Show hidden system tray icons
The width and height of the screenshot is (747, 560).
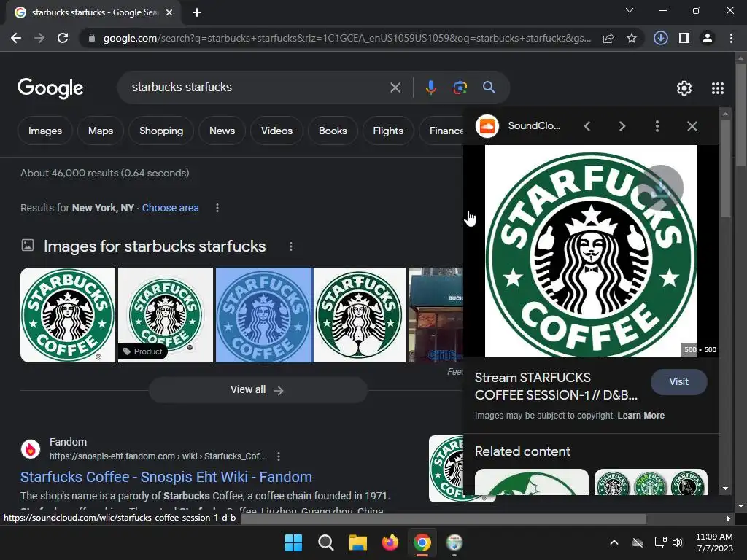pyautogui.click(x=614, y=542)
